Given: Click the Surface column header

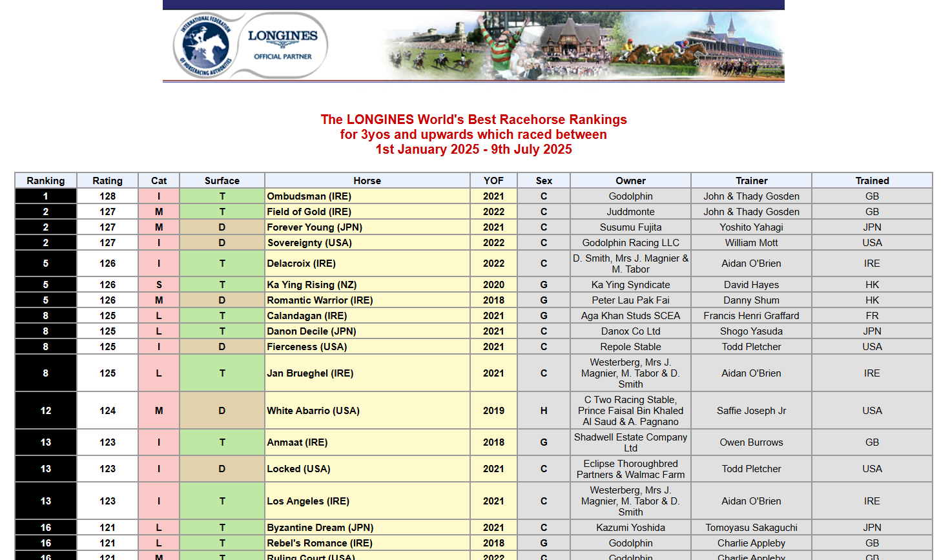Looking at the screenshot, I should (222, 181).
